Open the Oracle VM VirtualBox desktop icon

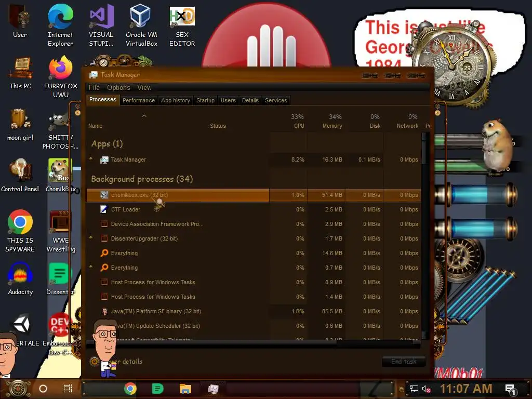(x=141, y=25)
